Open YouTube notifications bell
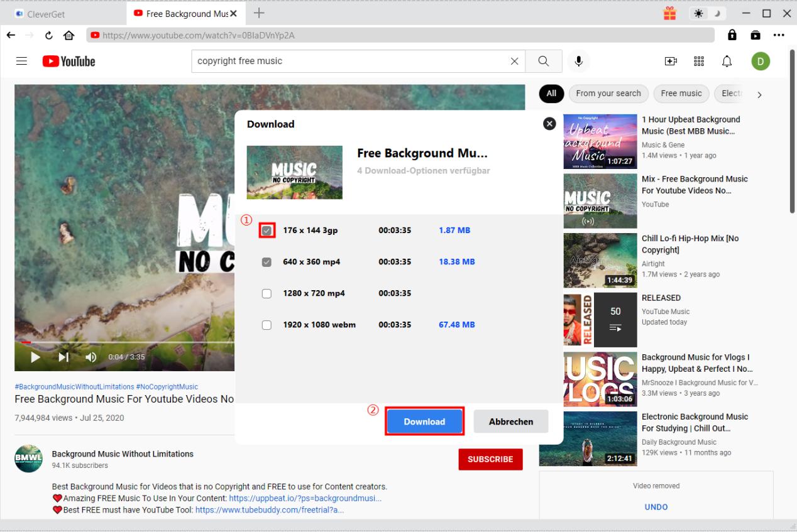 point(727,61)
